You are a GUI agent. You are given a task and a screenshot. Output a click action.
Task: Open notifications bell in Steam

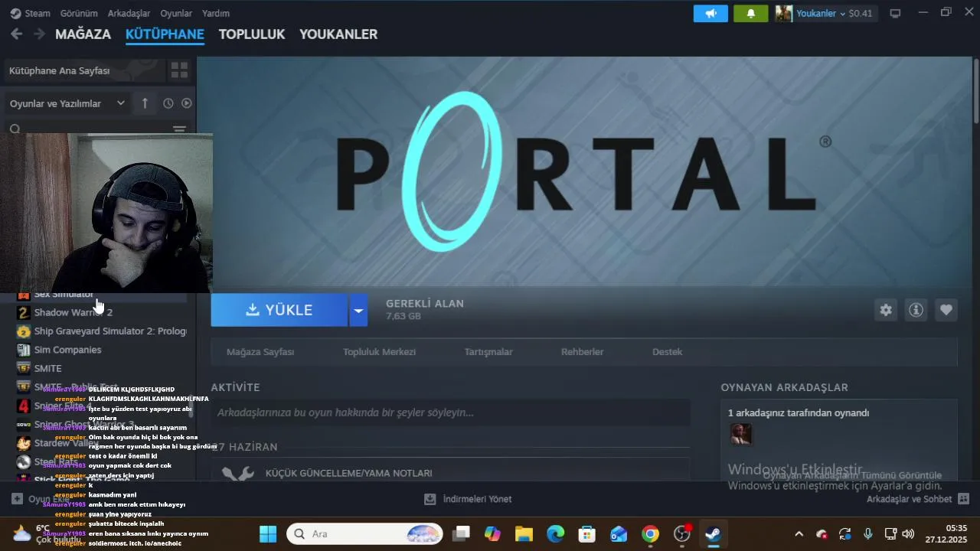coord(750,13)
